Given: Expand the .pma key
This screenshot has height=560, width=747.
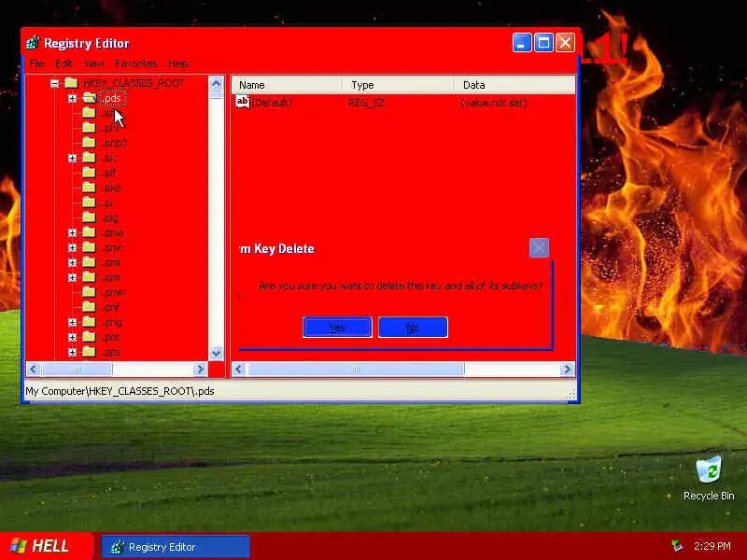Looking at the screenshot, I should [x=72, y=232].
